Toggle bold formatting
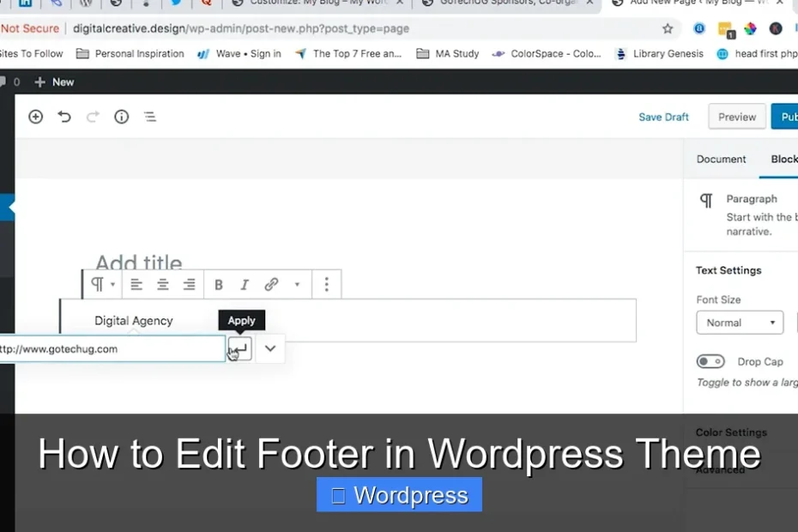 coord(219,284)
